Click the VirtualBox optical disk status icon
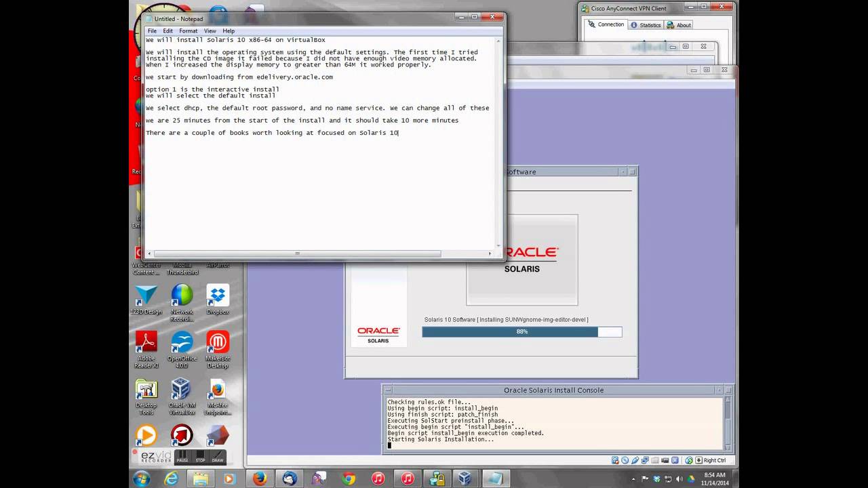This screenshot has width=868, height=488. tap(625, 460)
